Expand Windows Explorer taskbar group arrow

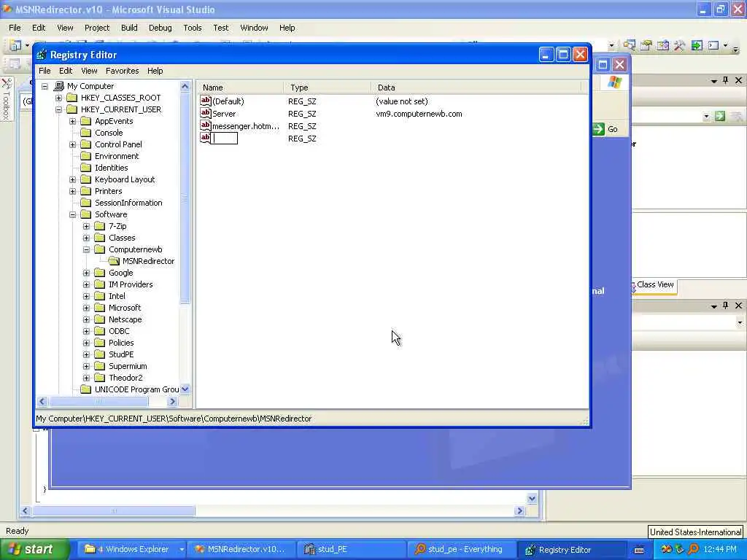click(182, 550)
